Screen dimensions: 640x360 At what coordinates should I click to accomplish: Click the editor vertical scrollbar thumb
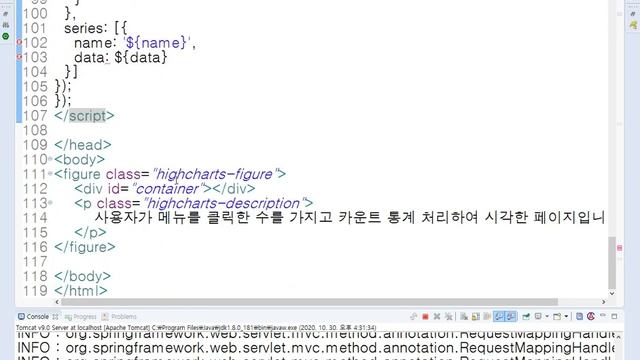pyautogui.click(x=612, y=262)
